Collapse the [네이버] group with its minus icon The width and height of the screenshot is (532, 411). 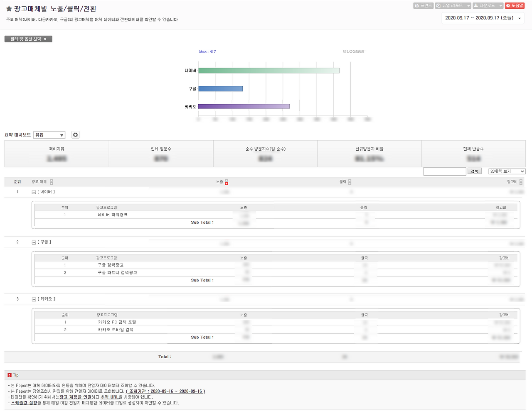point(33,191)
